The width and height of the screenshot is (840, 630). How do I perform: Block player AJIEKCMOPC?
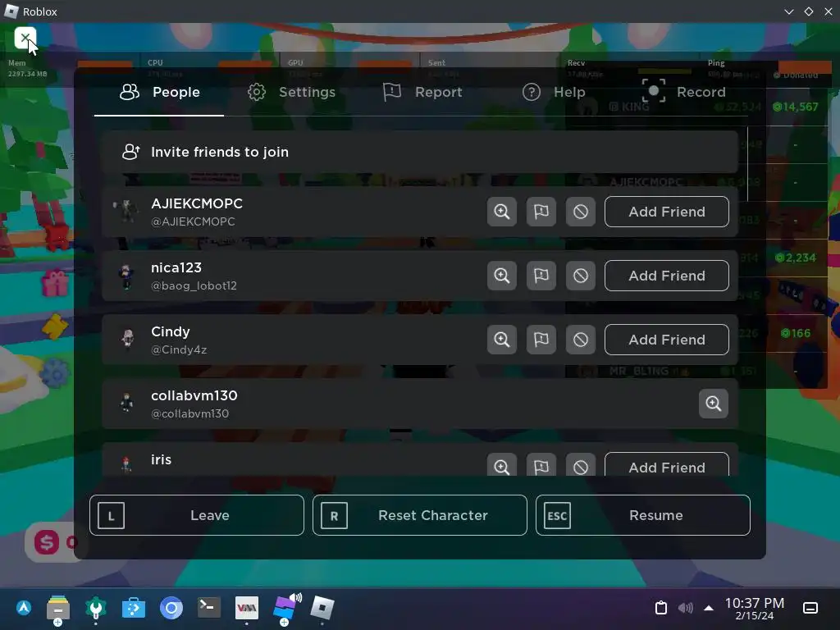pyautogui.click(x=581, y=212)
